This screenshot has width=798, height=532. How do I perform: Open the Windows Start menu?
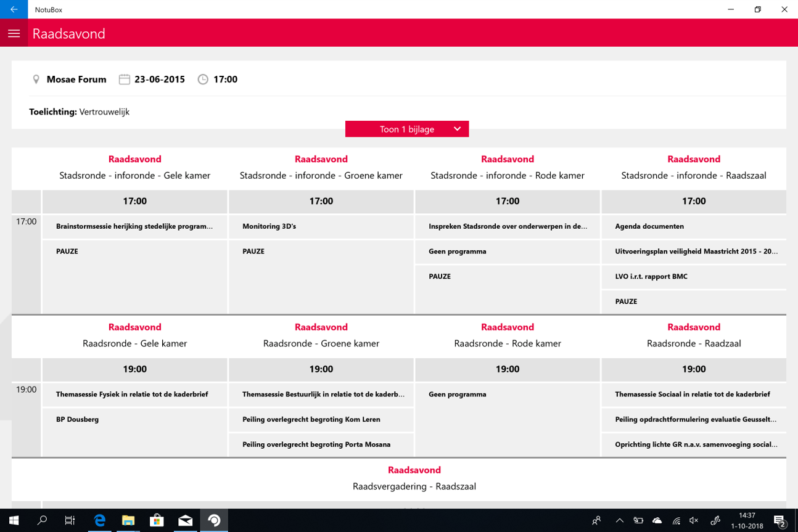click(14, 521)
